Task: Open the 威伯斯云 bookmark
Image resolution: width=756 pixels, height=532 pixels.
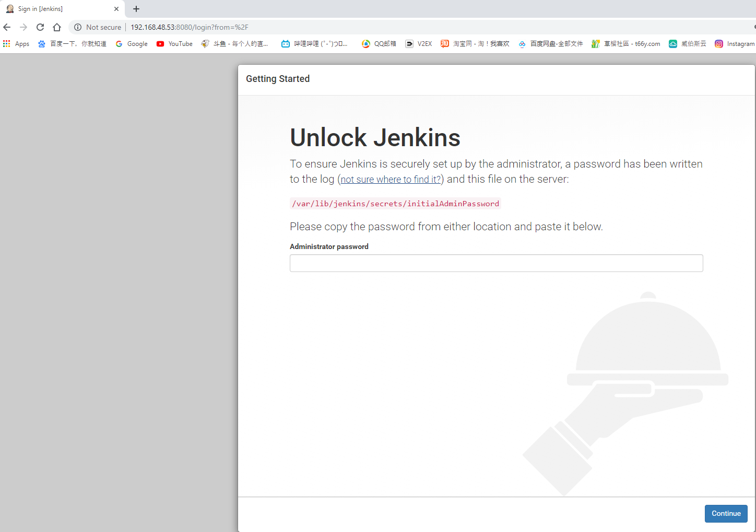Action: [688, 44]
